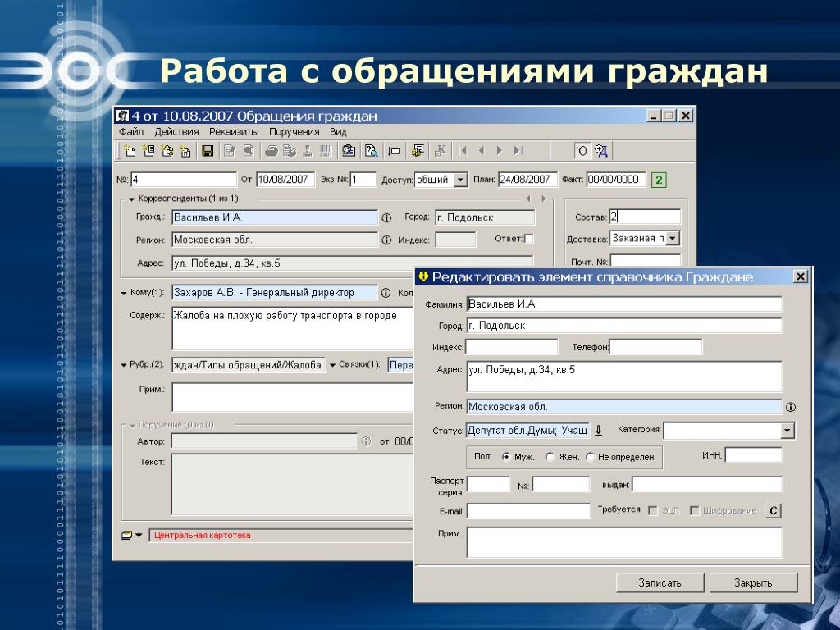840x630 pixels.
Task: Go to the previous record arrow
Action: coord(481,151)
